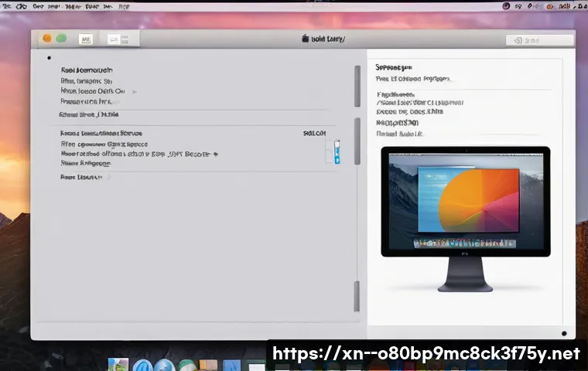
Task: Click the second segmented view button in the window toolbar
Action: (114, 39)
